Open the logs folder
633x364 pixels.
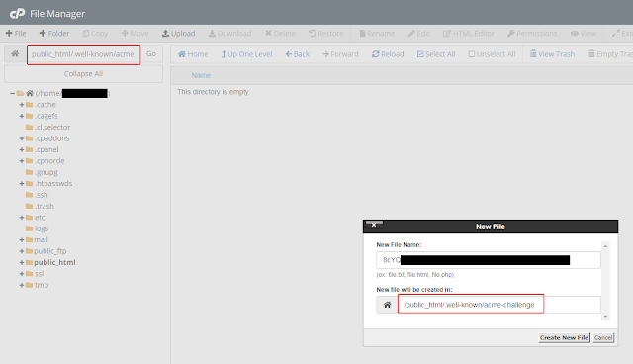(x=42, y=228)
